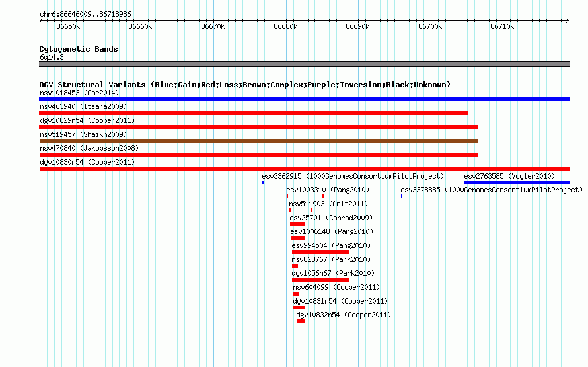Open the esv3378885 (1000GenomesConsortiumPilotProject) label
This screenshot has width=588, height=367.
click(492, 190)
